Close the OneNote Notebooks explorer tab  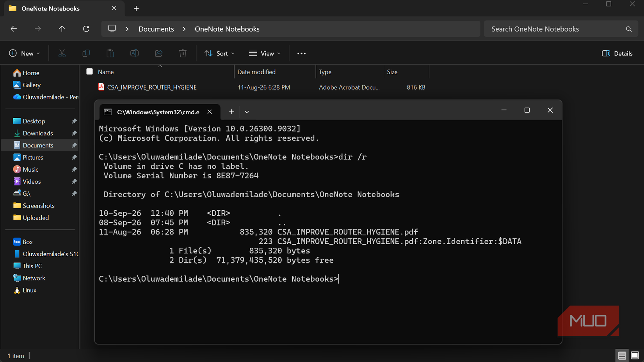(114, 9)
